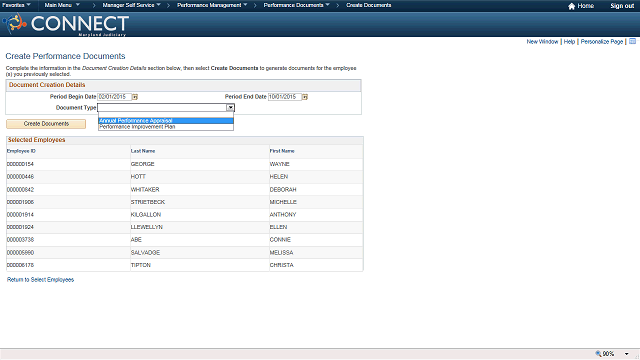This screenshot has width=640, height=360.
Task: Click the Document Type combo box field
Action: click(166, 108)
